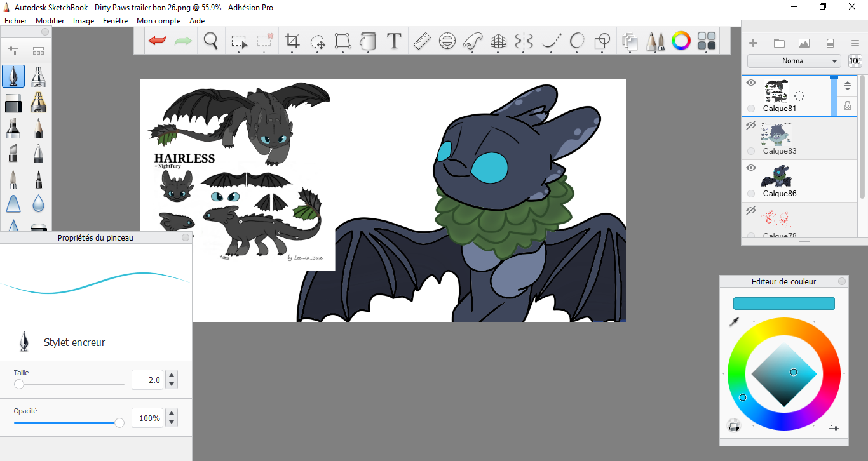
Task: Decrease brush Taille with down arrow
Action: 171,384
